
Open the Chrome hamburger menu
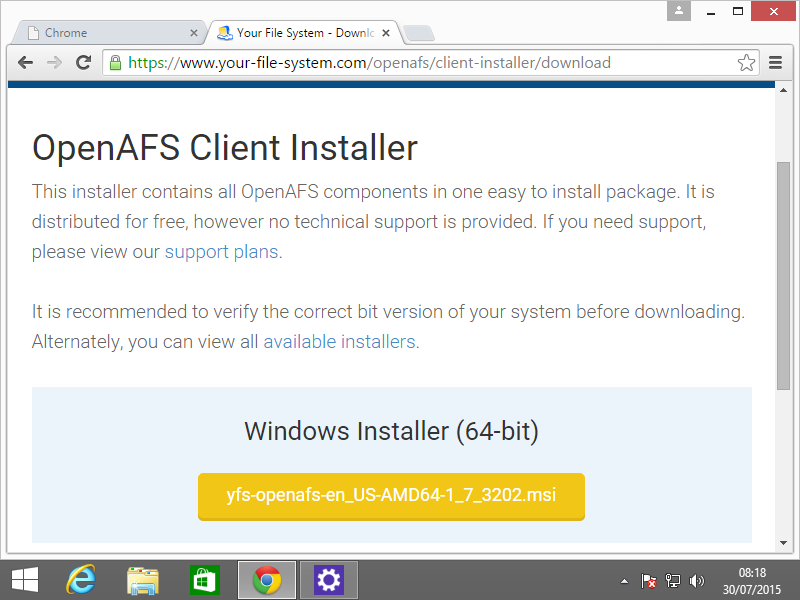click(776, 62)
